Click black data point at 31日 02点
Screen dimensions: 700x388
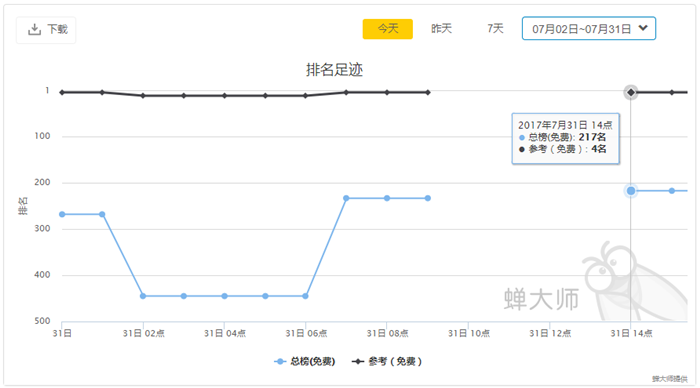[143, 96]
